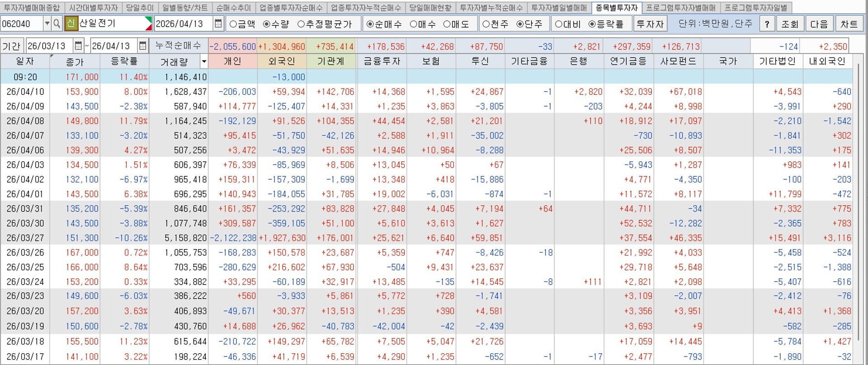Open the 투자자별일별매매 tab
The image size is (868, 365).
tap(559, 8)
